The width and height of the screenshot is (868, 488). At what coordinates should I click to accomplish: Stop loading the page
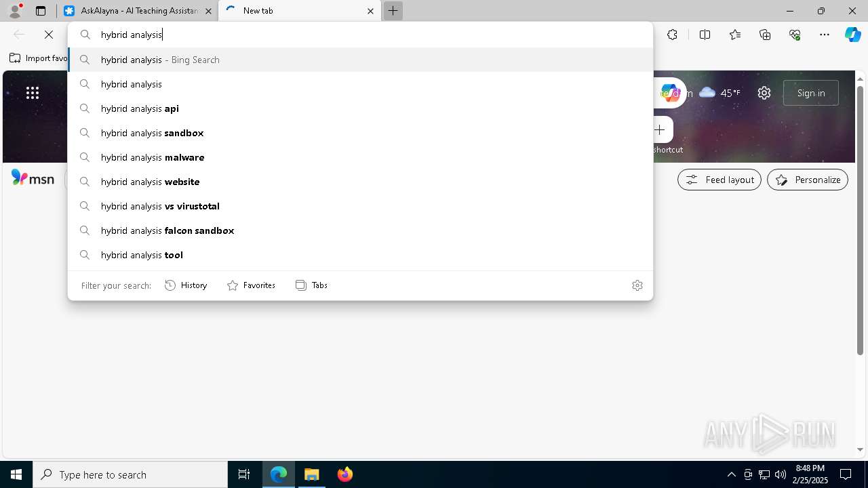[49, 35]
